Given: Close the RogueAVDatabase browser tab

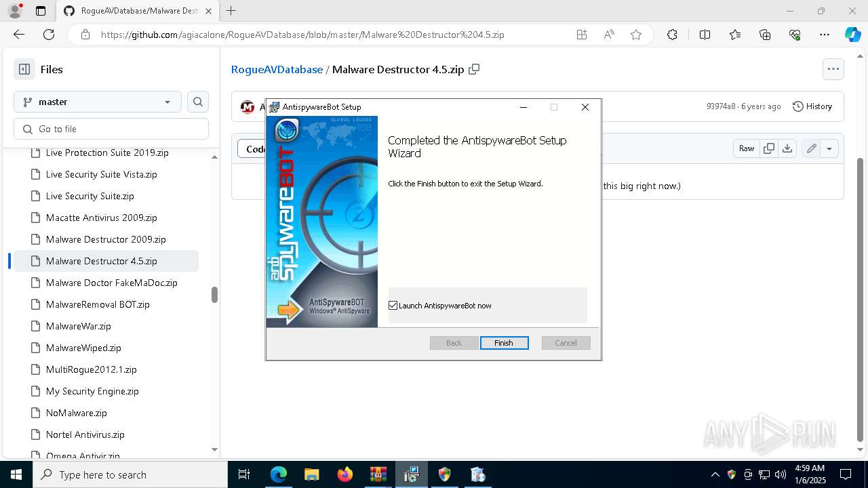Looking at the screenshot, I should [208, 11].
